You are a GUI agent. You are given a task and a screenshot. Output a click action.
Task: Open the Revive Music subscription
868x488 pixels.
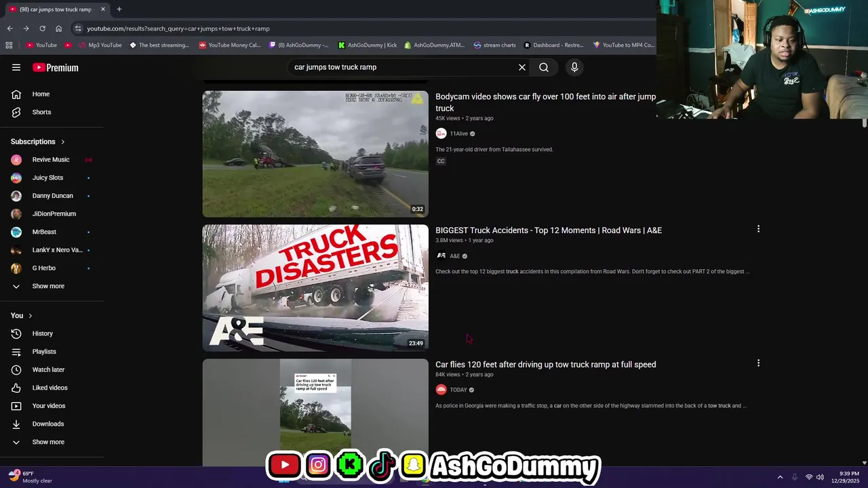point(52,160)
